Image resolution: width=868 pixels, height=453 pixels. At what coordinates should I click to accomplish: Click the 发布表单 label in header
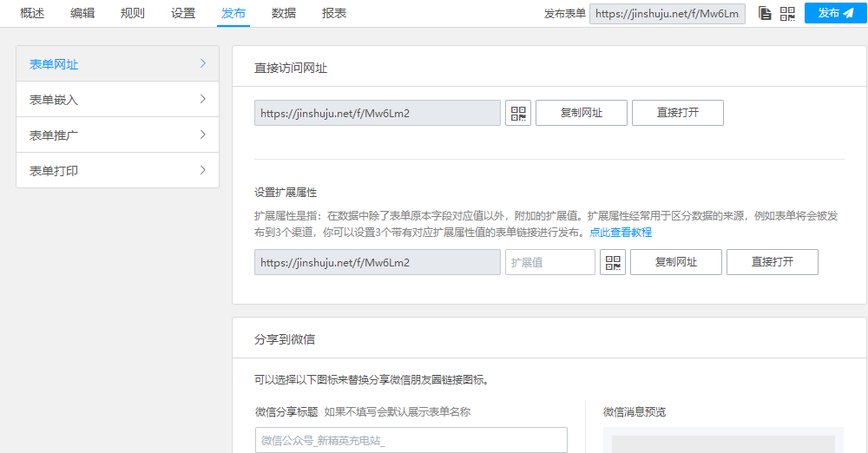[565, 14]
